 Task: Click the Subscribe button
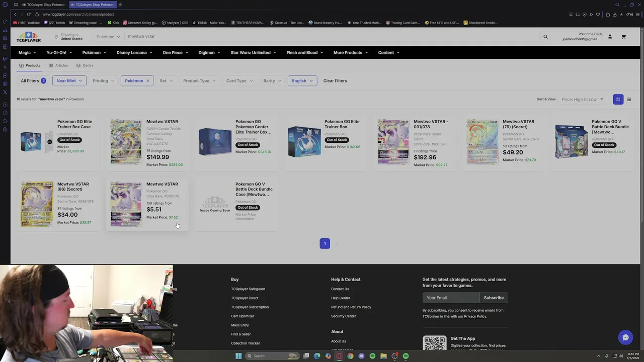click(x=494, y=298)
